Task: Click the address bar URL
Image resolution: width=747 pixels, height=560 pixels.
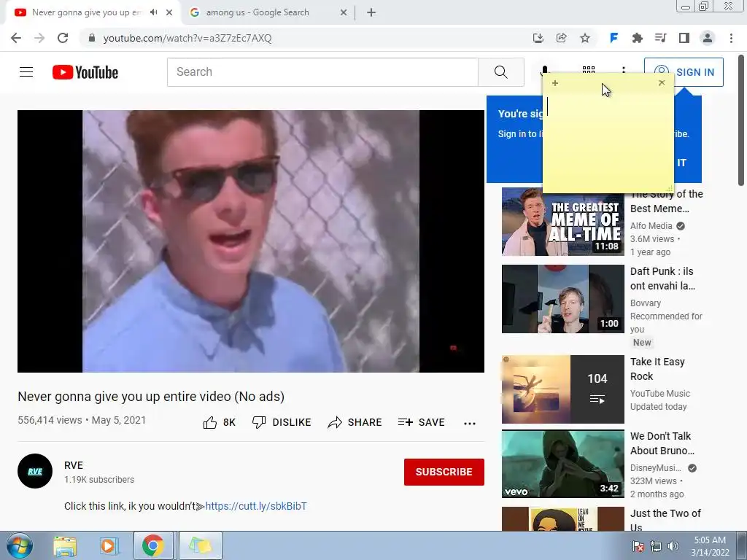Action: pyautogui.click(x=187, y=38)
